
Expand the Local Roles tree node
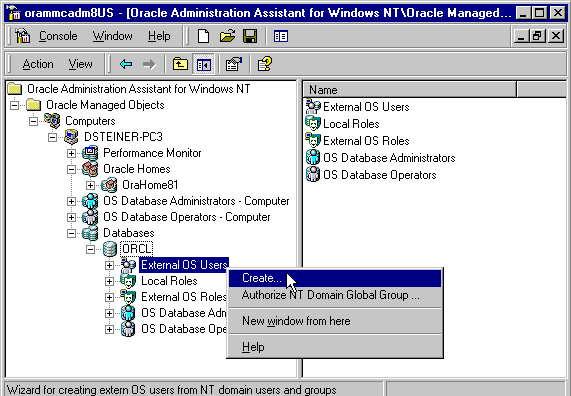tap(109, 282)
